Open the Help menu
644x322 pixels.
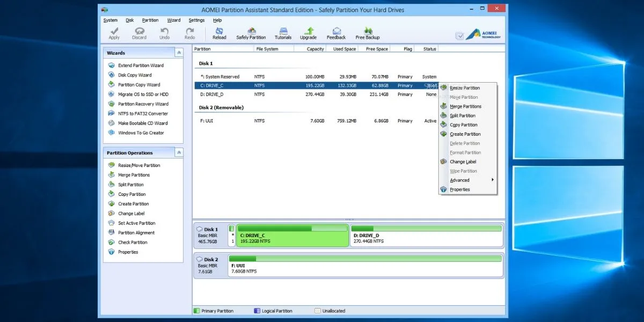217,20
